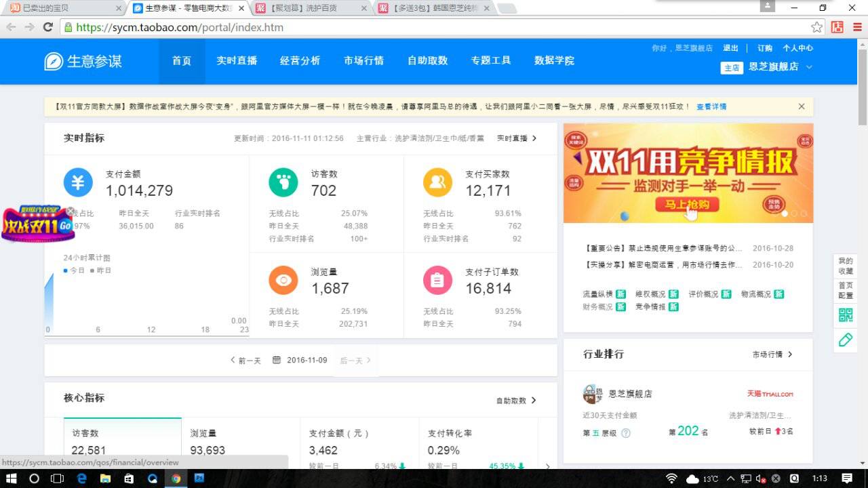
Task: Click the 决战双11 Go floating promo
Action: point(37,224)
